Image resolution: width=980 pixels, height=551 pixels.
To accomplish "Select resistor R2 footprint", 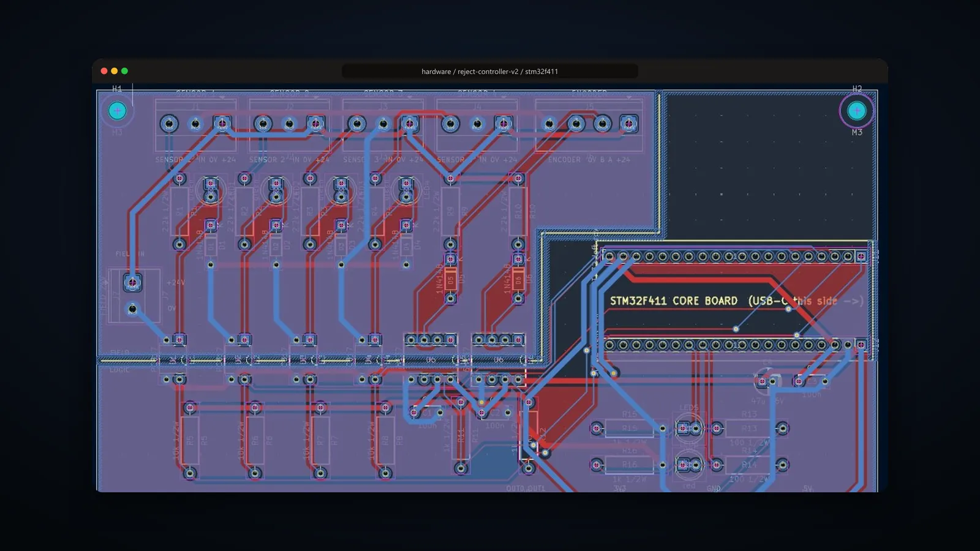I will click(244, 211).
